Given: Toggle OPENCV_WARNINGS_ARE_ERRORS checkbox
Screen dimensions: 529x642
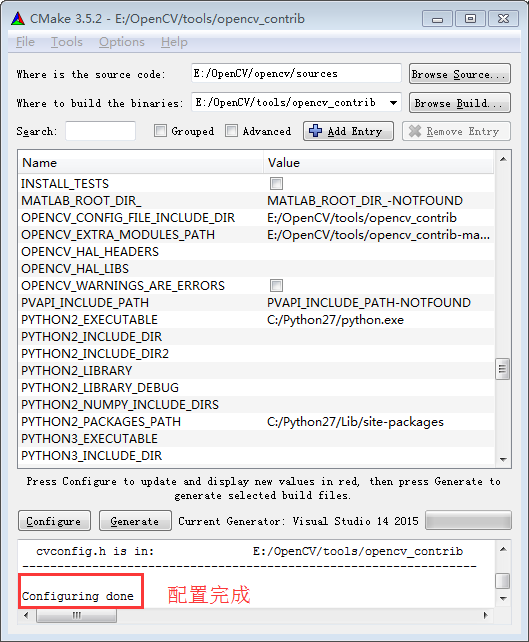Looking at the screenshot, I should [x=276, y=285].
